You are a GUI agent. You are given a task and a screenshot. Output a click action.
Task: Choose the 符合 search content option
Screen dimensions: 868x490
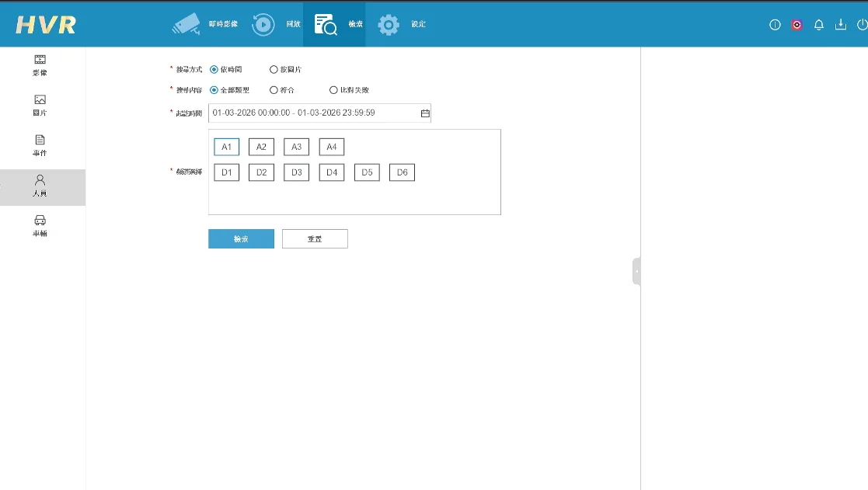(274, 90)
